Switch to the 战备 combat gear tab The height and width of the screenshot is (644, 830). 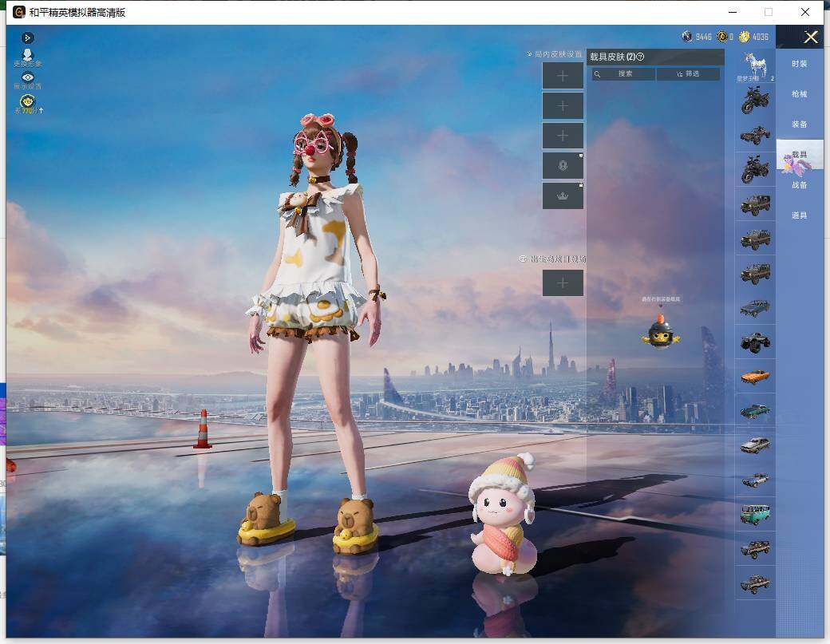point(800,184)
